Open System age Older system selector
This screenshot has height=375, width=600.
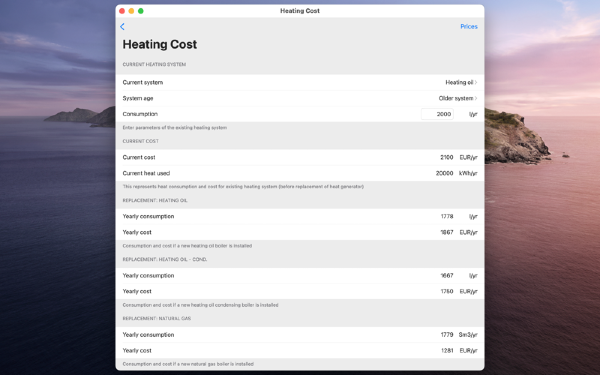tap(458, 98)
